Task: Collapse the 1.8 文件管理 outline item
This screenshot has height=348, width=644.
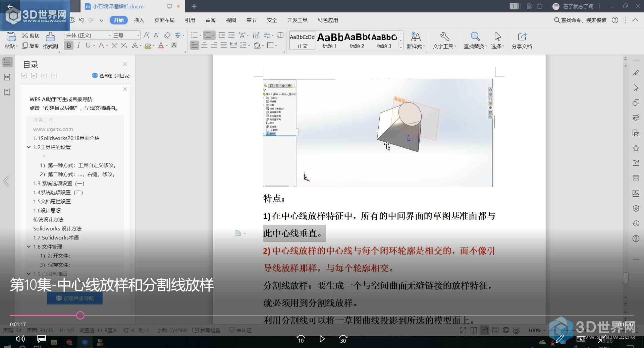Action: [29, 247]
